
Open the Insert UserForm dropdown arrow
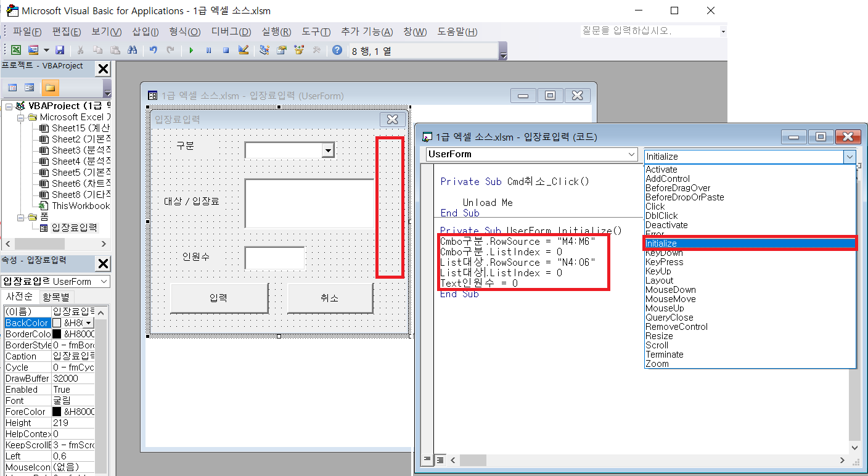point(46,51)
